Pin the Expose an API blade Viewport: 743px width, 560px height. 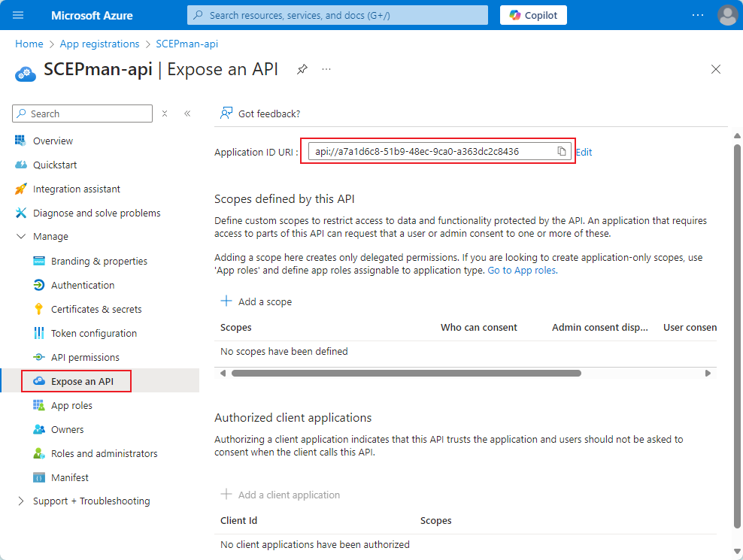click(302, 69)
